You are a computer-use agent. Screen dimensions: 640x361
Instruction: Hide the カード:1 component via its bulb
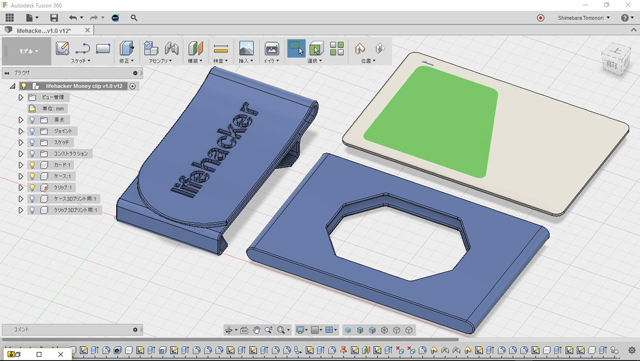32,165
